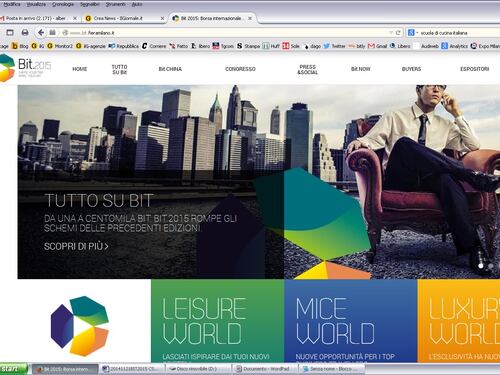Viewport: 500px width, 375px height.
Task: Open CONGRESSO navigation item
Action: click(240, 69)
